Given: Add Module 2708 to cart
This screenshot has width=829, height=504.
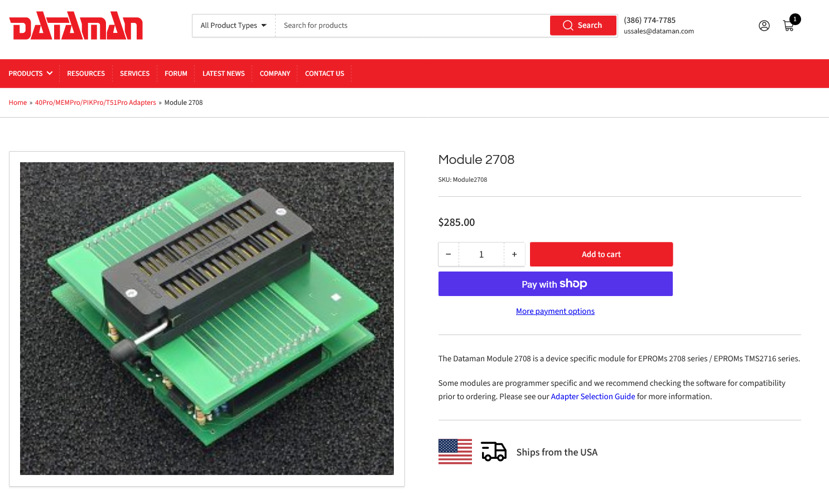Looking at the screenshot, I should (x=601, y=254).
